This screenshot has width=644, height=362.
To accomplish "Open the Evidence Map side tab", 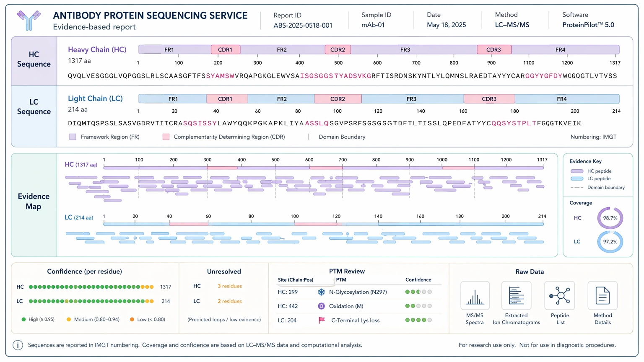I will pos(34,205).
